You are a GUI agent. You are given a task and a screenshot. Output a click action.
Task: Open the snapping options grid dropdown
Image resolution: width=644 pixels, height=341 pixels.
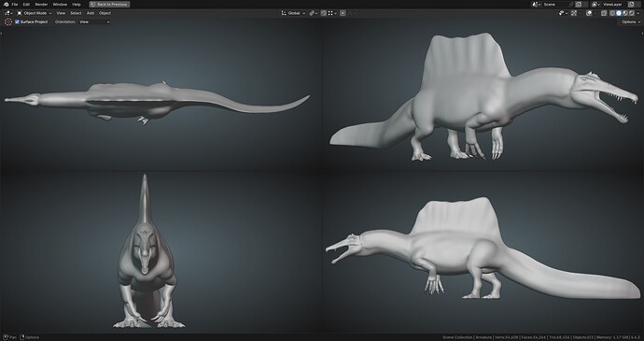point(332,13)
